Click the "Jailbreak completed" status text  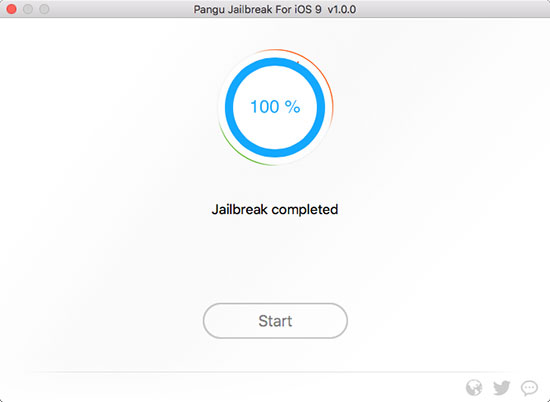[x=275, y=209]
